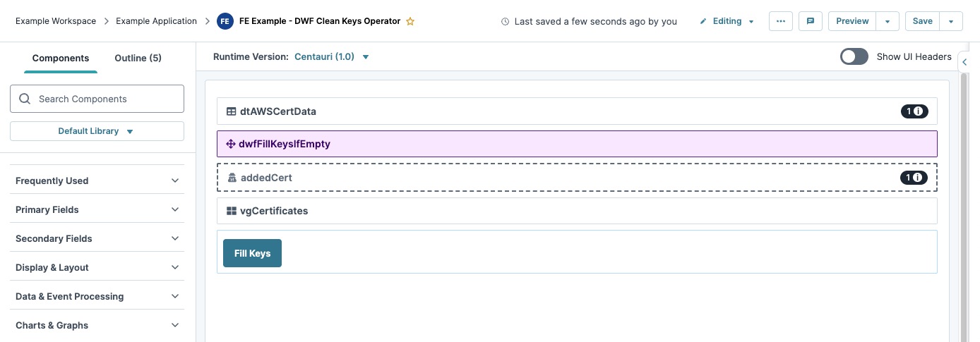
Task: Open the comments panel icon
Action: tap(811, 21)
